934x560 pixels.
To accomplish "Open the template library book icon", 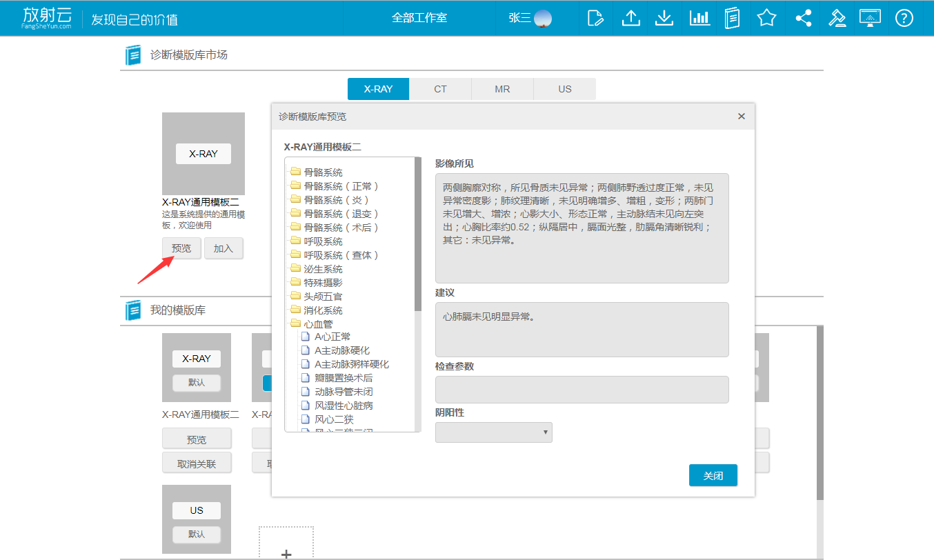I will pyautogui.click(x=733, y=18).
